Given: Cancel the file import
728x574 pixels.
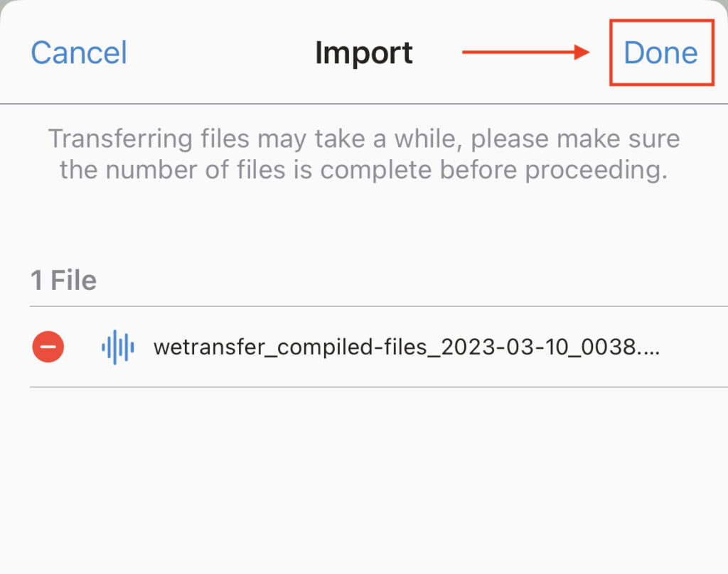Looking at the screenshot, I should (78, 53).
